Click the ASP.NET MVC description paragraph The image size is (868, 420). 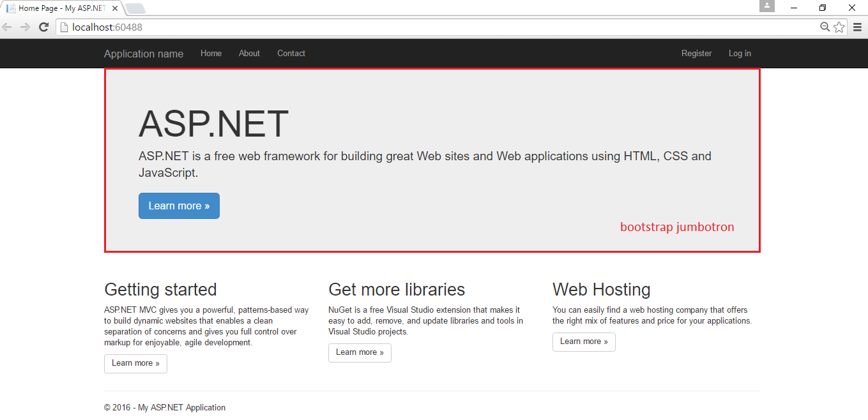[x=207, y=326]
